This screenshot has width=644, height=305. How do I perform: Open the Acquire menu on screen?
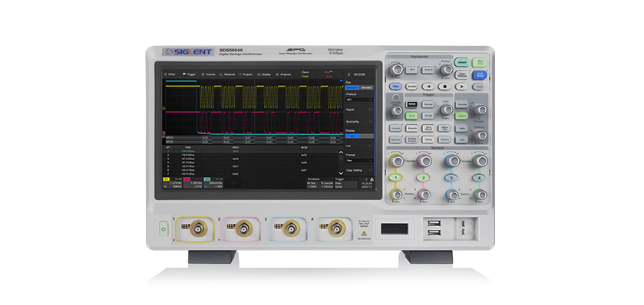coord(246,74)
